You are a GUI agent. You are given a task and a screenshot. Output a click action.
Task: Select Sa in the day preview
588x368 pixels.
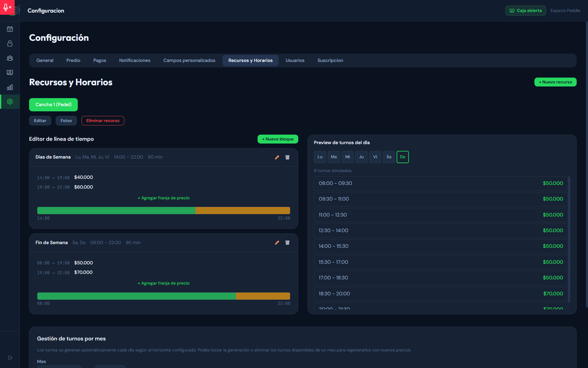(389, 157)
